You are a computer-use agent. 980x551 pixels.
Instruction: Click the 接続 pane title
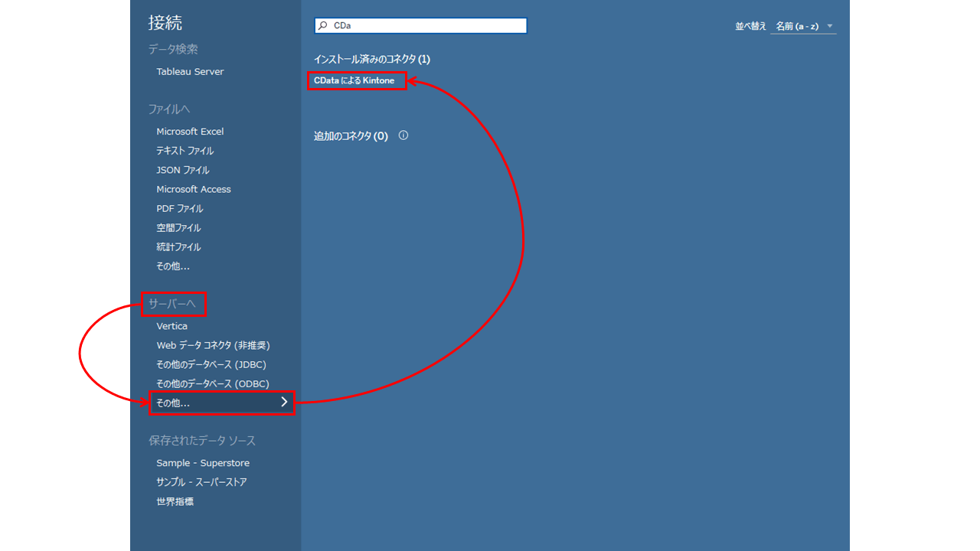(165, 23)
